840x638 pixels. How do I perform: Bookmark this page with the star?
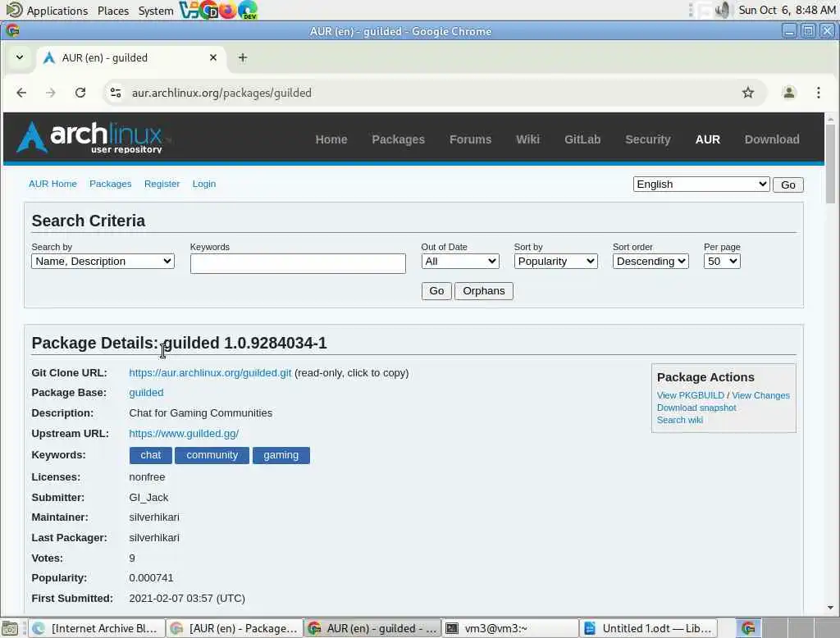point(748,93)
